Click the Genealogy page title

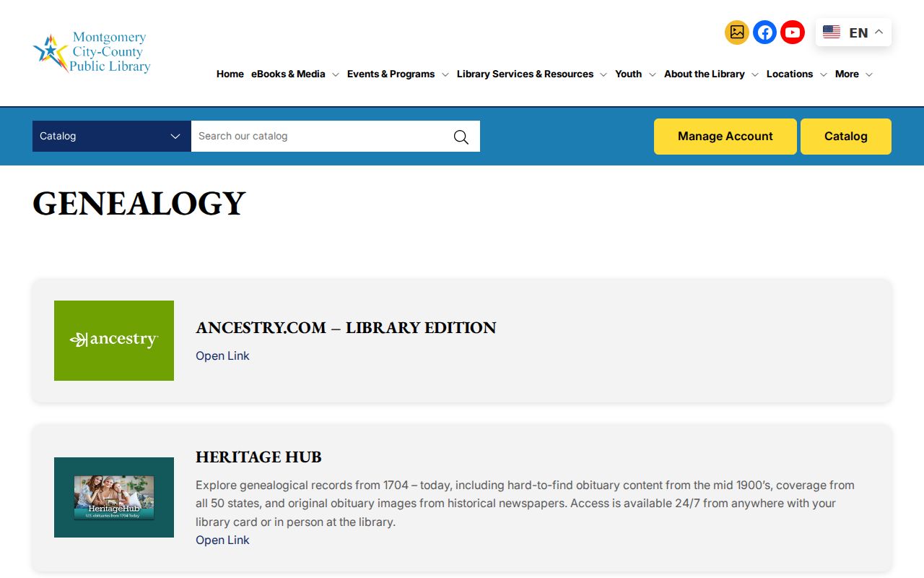139,203
